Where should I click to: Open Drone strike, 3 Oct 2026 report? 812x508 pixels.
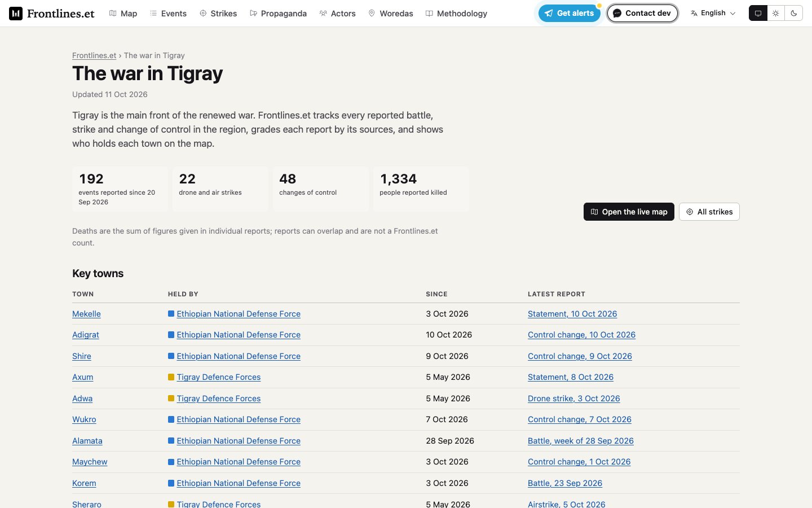point(573,398)
